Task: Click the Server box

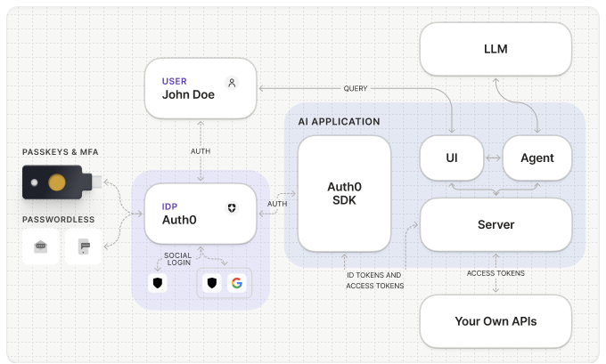Action: click(495, 224)
